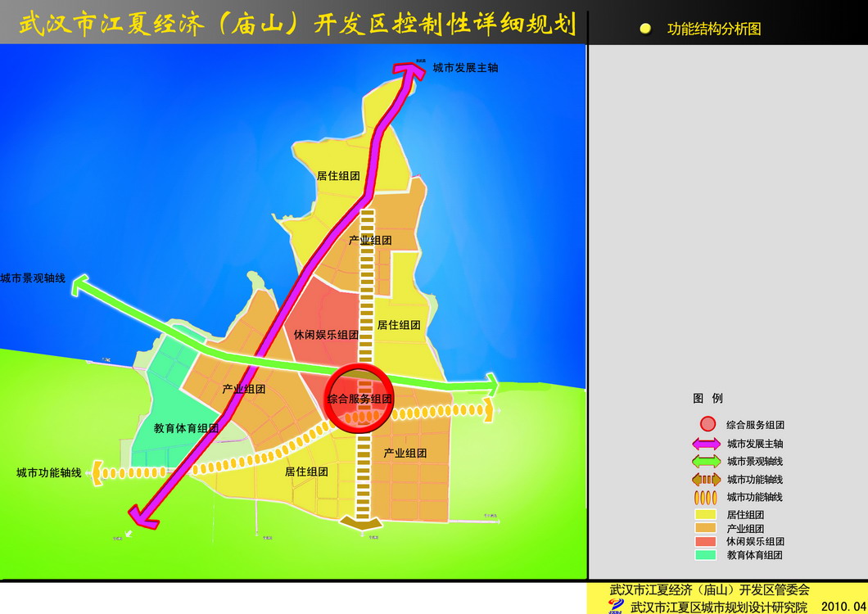This screenshot has width=868, height=614.
Task: Click the 2010.04 date at bottom right
Action: tap(841, 604)
